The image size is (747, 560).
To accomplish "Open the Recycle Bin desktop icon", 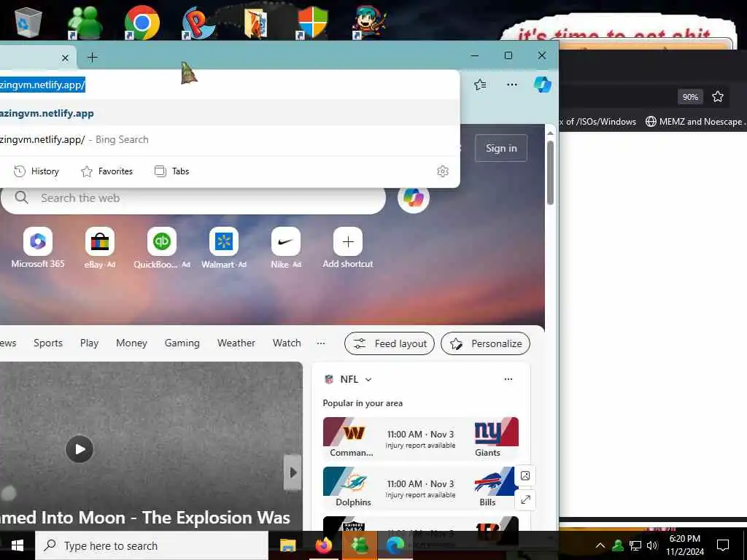I will [28, 21].
